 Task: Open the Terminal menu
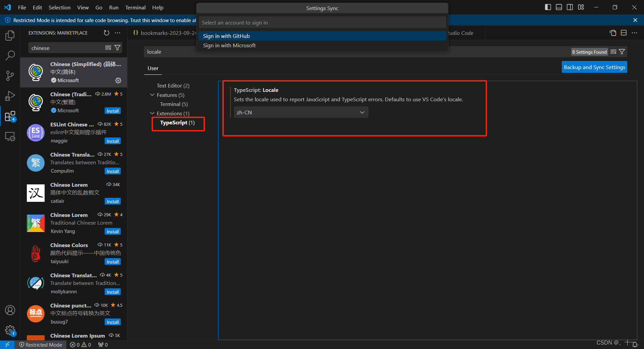click(135, 7)
